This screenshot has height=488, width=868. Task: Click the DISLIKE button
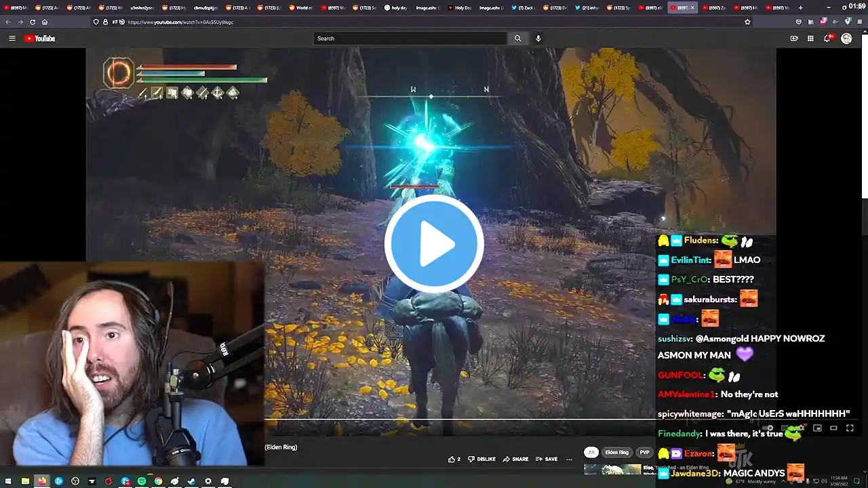point(482,459)
